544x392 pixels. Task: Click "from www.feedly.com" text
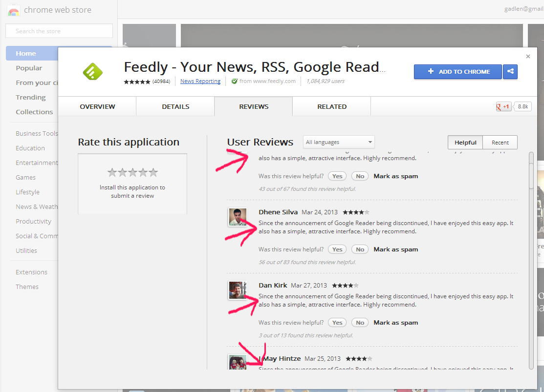click(267, 81)
